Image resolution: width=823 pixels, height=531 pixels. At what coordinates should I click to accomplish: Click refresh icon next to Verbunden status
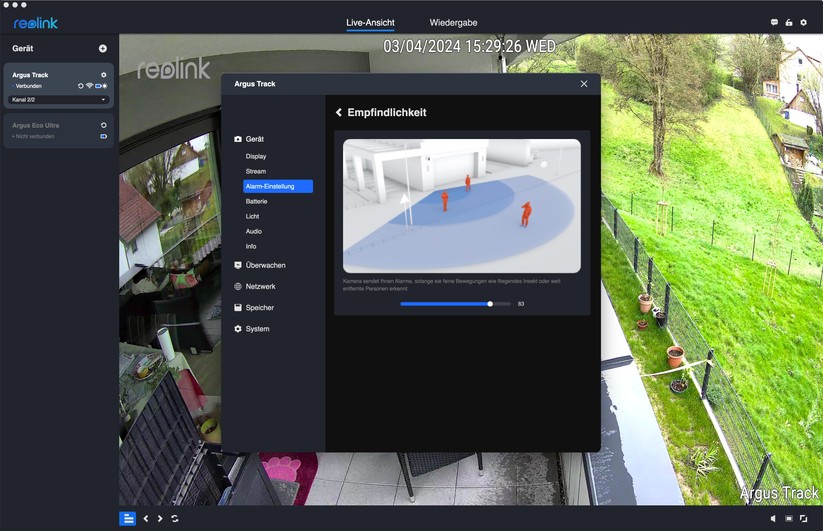coord(81,86)
